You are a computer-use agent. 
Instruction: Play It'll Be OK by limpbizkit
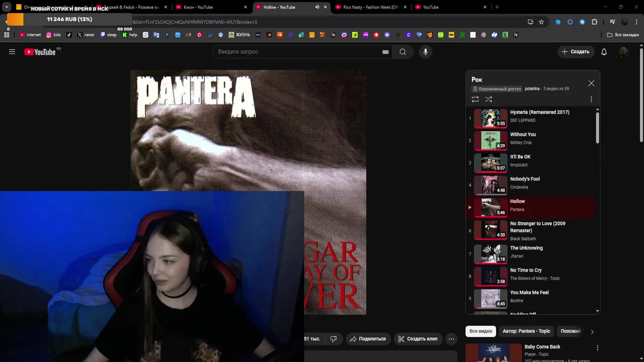pyautogui.click(x=531, y=162)
